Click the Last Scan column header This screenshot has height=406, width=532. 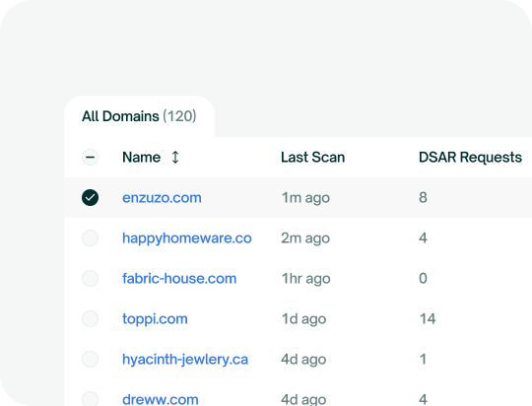(x=313, y=157)
